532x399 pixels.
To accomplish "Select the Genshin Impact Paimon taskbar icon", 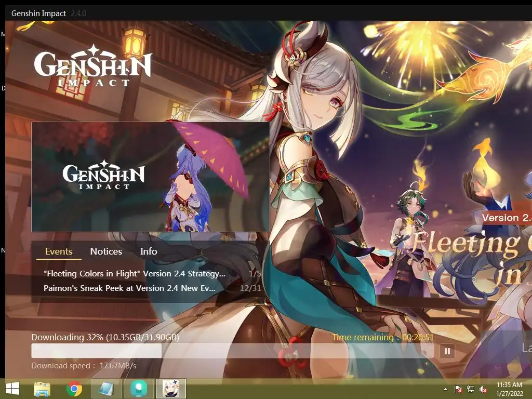I will (x=171, y=389).
